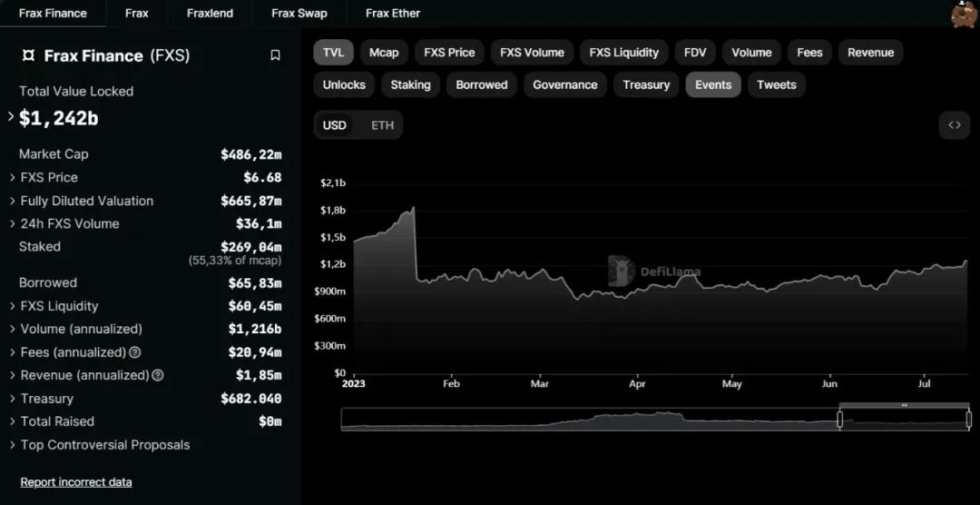The height and width of the screenshot is (505, 980).
Task: Toggle the Revenue chart series
Action: tap(870, 53)
